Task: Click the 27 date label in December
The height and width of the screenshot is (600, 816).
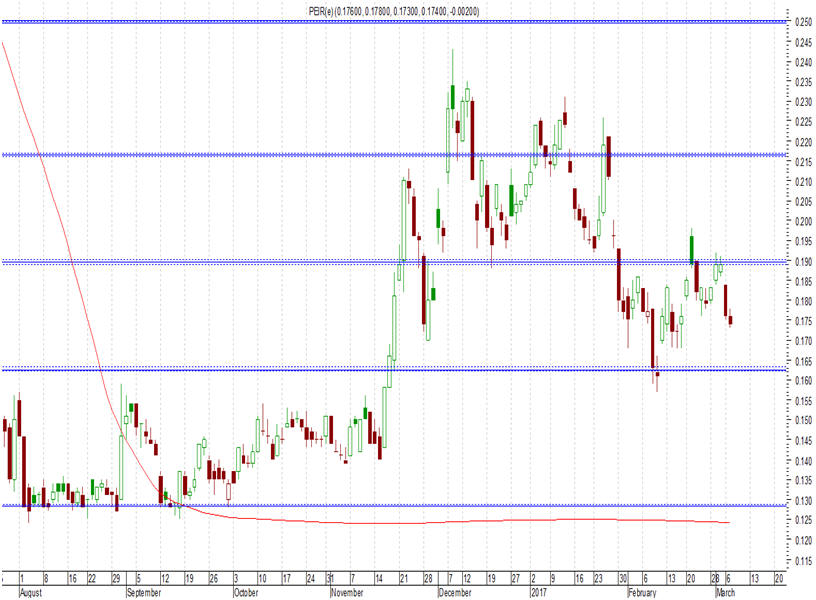Action: coord(515,578)
